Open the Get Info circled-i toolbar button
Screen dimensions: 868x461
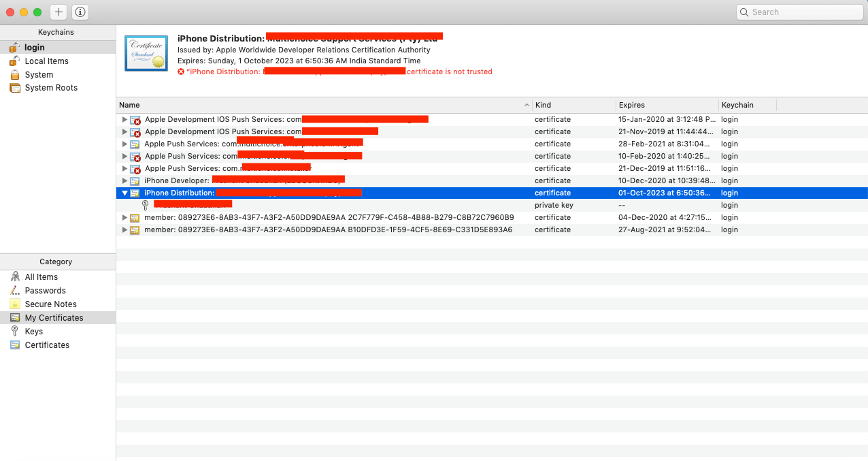pos(80,12)
